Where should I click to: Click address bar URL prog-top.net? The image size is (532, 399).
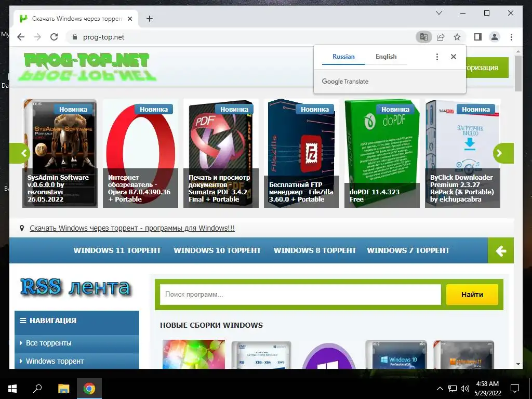(x=103, y=37)
